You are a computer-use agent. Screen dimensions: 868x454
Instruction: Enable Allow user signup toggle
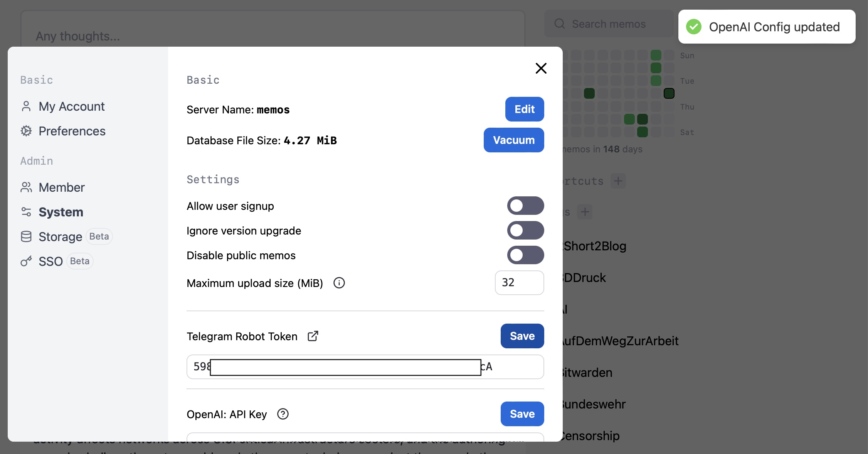pyautogui.click(x=525, y=206)
